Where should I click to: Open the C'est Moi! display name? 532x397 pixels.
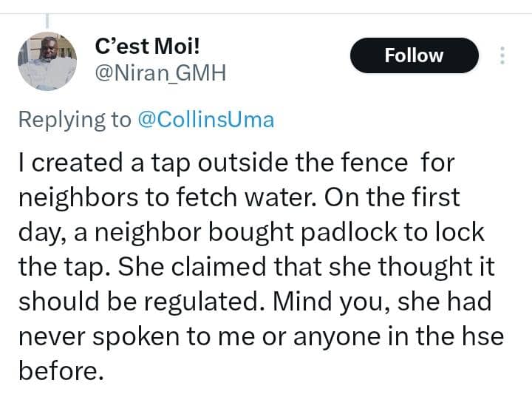[148, 47]
